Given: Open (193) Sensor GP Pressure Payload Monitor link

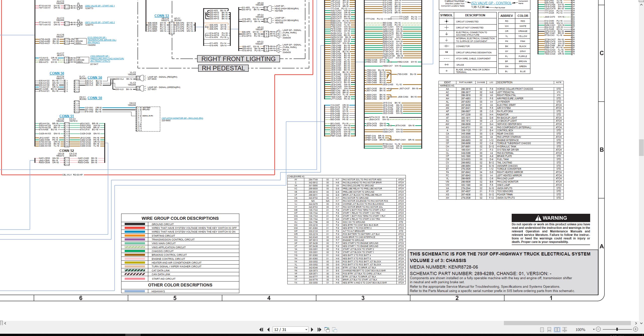Looking at the screenshot, I should pos(107,59).
